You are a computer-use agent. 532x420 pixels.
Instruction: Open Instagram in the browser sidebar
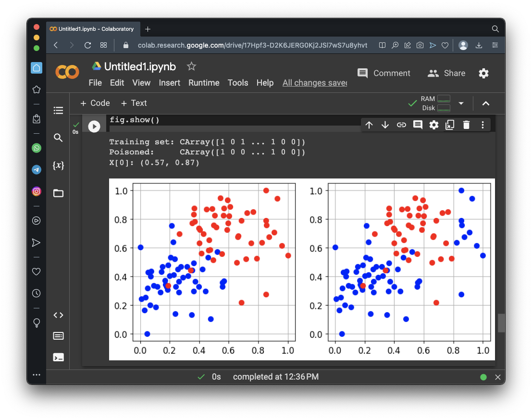37,191
